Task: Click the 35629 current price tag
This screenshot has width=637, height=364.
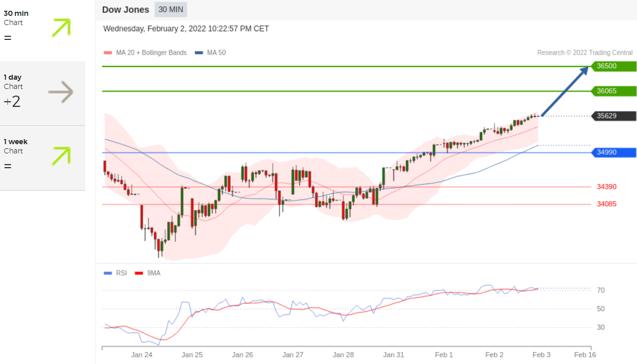Action: click(x=613, y=116)
